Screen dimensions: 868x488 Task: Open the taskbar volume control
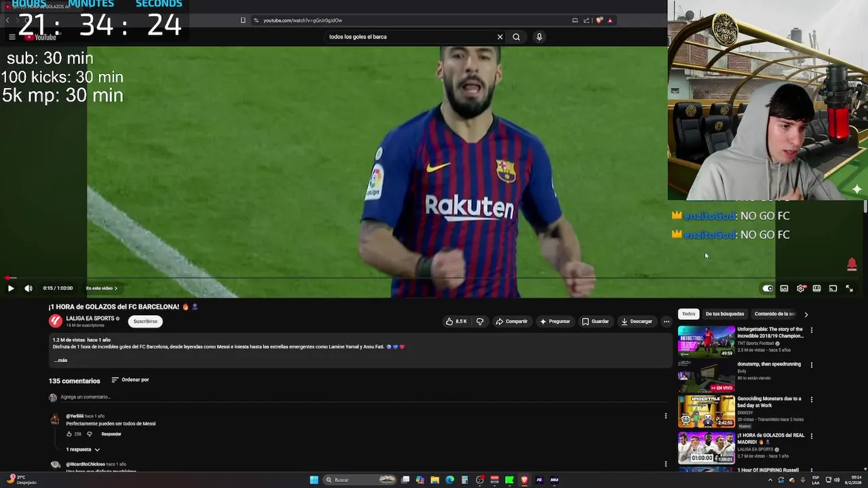point(837,480)
